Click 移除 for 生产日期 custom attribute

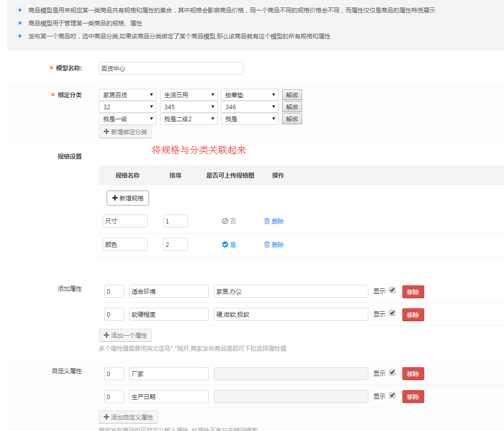tap(413, 397)
